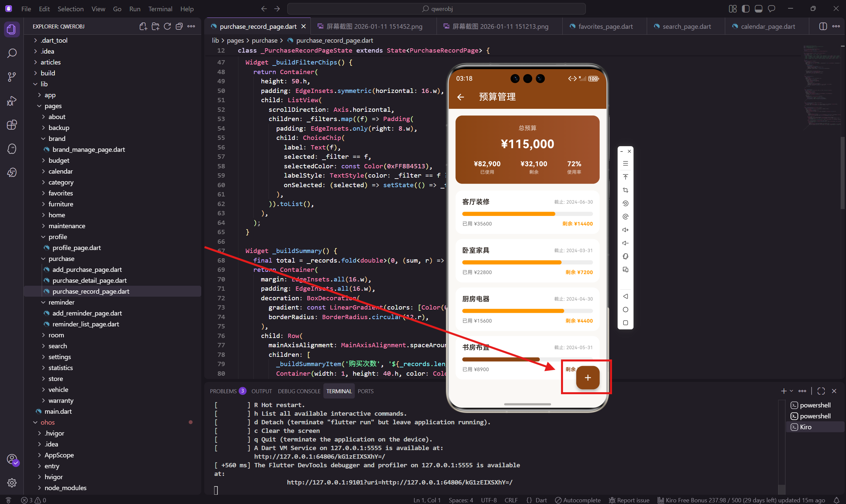Open the Explorer view in activity bar

12,29
